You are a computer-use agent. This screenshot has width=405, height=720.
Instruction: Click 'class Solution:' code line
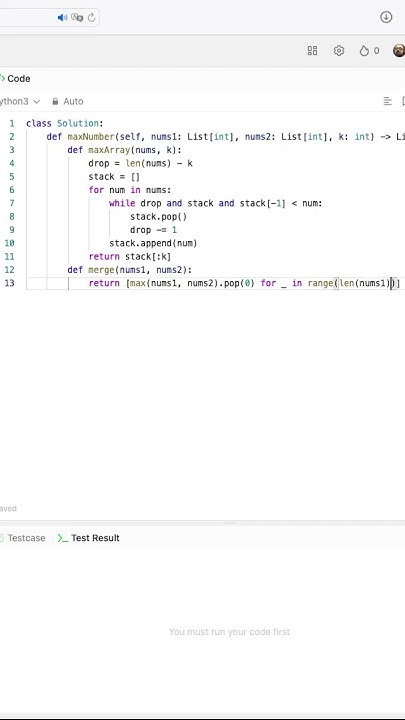click(x=65, y=123)
